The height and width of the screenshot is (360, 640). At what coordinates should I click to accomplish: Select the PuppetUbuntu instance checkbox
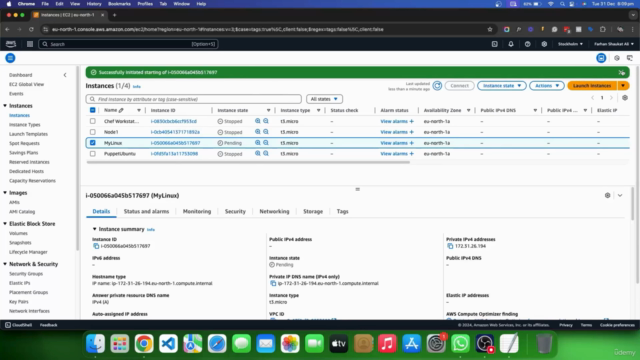93,154
